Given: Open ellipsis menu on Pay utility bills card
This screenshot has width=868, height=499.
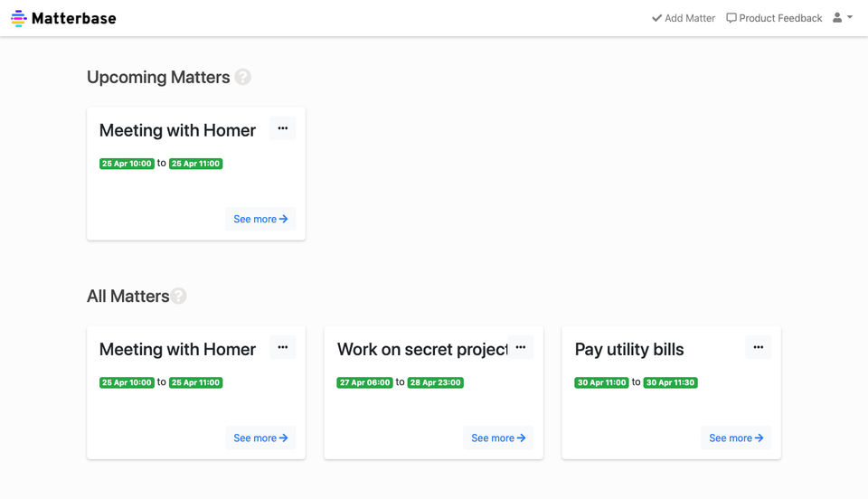Looking at the screenshot, I should tap(758, 347).
